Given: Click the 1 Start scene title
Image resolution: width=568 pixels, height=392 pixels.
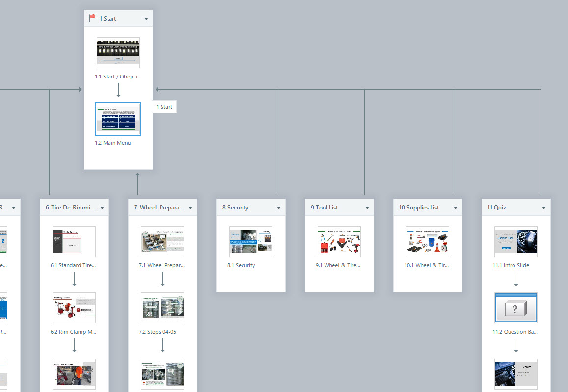Looking at the screenshot, I should click(108, 19).
